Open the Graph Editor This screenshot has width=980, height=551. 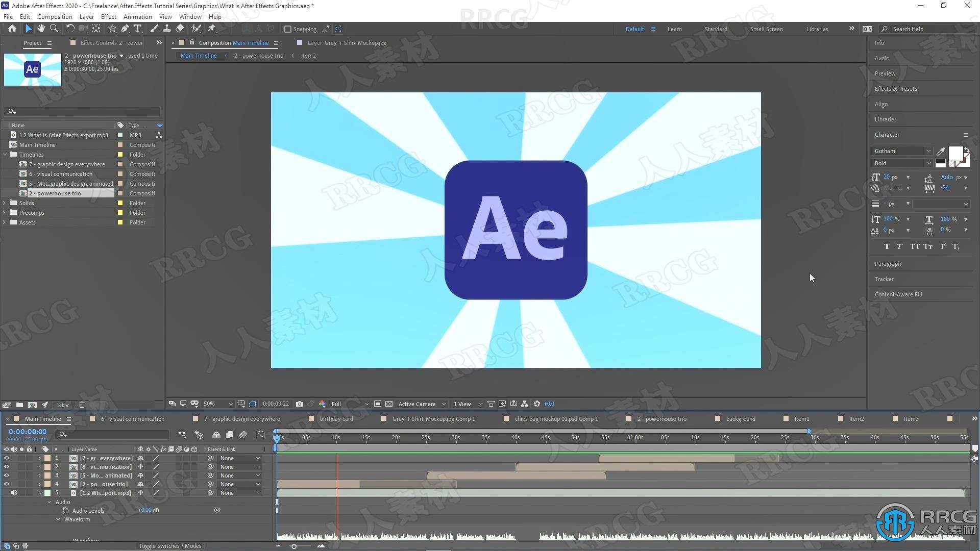tap(260, 435)
